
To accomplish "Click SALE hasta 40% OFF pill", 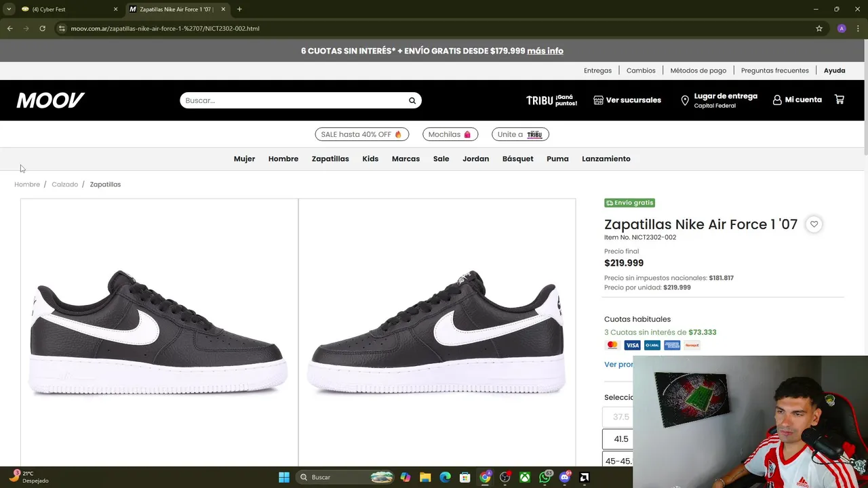I will coord(361,134).
